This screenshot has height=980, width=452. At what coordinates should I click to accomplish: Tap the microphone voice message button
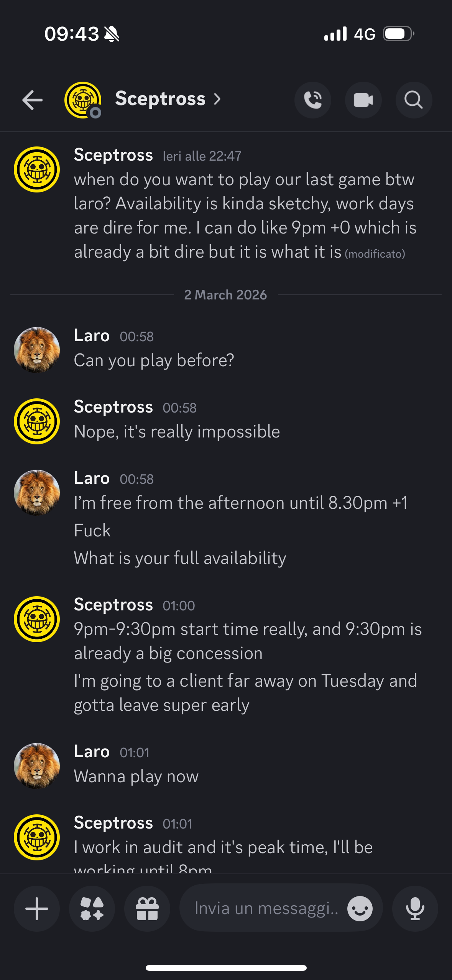coord(415,908)
